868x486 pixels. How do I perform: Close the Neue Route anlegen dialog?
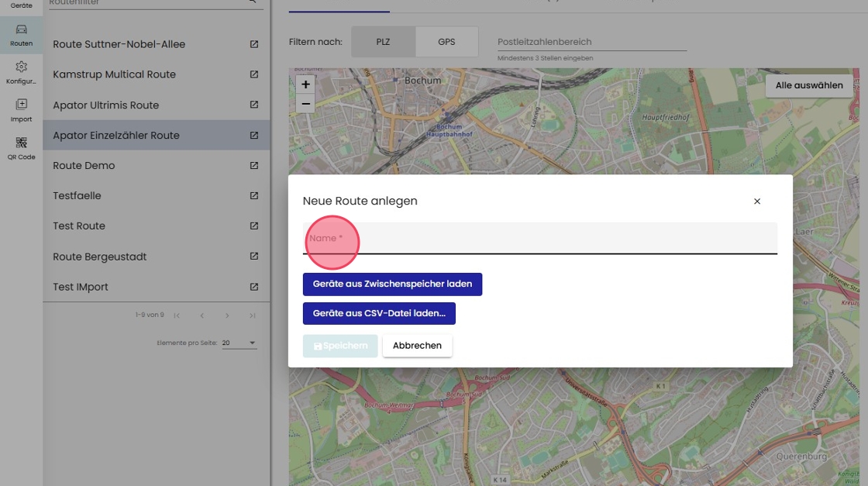coord(757,202)
